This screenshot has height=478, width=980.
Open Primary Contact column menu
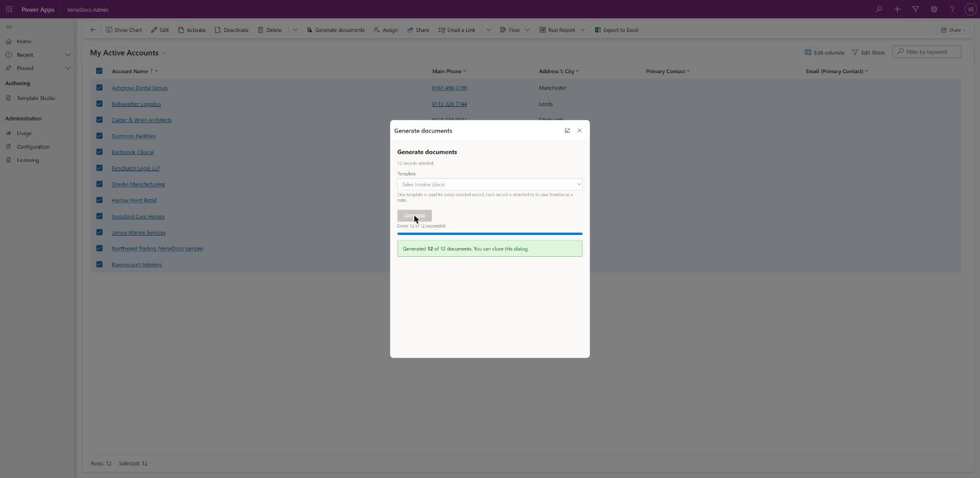(668, 71)
